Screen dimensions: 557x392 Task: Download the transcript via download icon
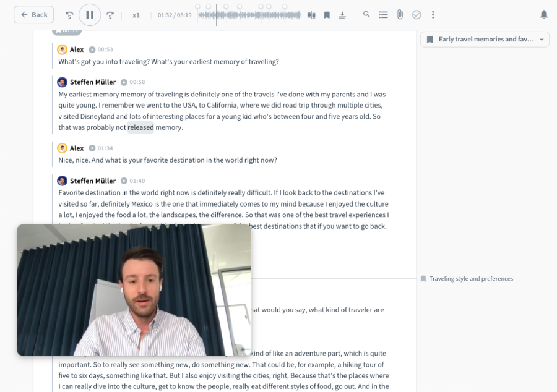click(342, 15)
